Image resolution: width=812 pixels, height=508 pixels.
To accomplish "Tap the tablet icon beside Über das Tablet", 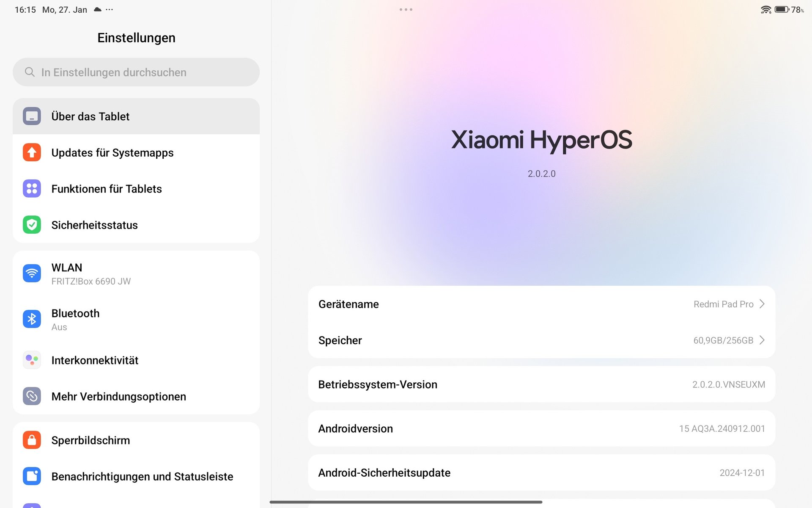I will point(32,116).
